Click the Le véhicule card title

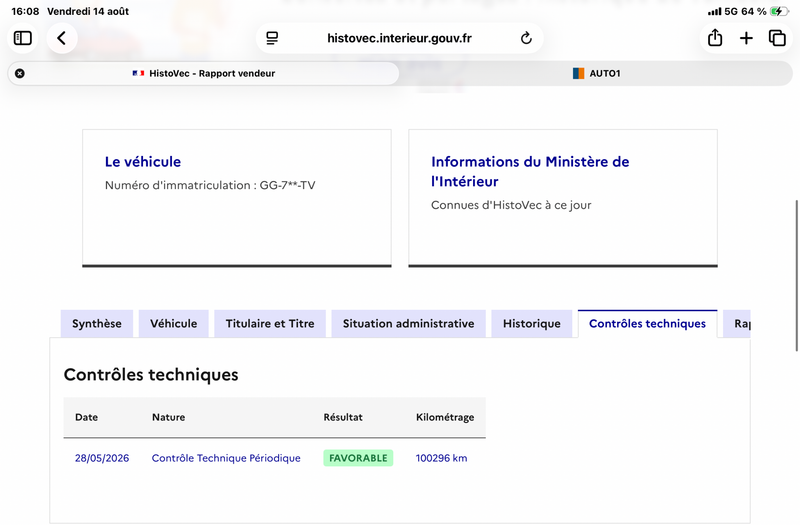pos(143,162)
